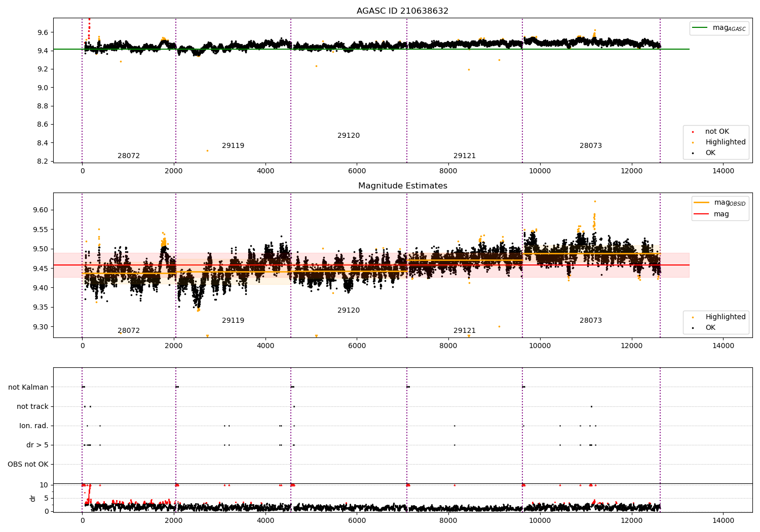Click the green line sample in mag AGASC legend
The height and width of the screenshot is (532, 760).
tap(701, 28)
